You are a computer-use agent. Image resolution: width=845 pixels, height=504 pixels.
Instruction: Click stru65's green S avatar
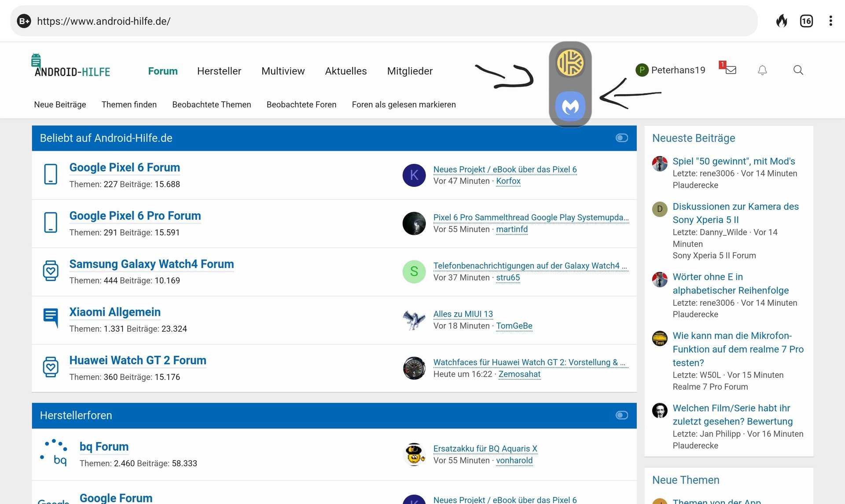click(414, 271)
